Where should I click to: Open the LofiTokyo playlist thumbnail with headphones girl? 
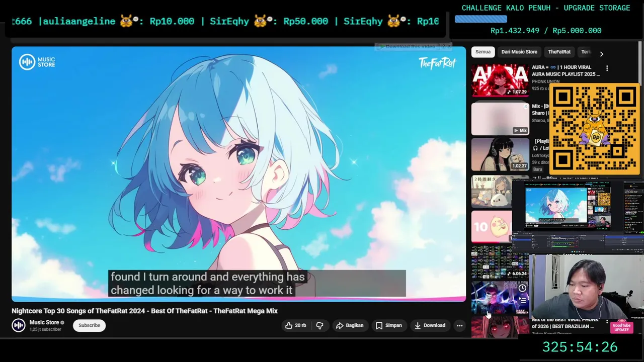coord(500,154)
